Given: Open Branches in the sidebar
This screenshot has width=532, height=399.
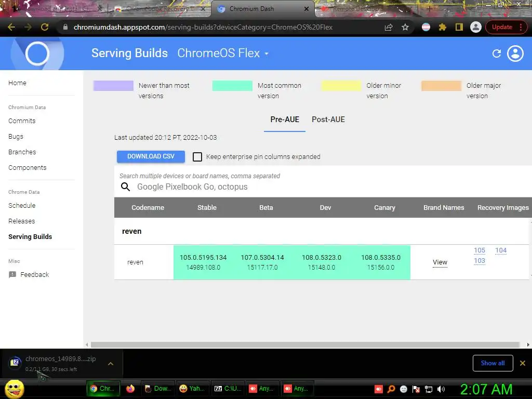Looking at the screenshot, I should coord(22,152).
